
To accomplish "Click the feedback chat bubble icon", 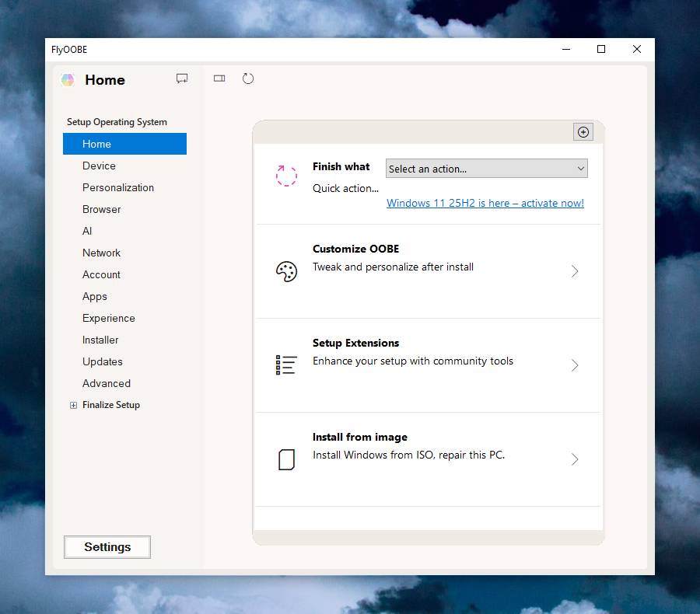I will pyautogui.click(x=182, y=78).
